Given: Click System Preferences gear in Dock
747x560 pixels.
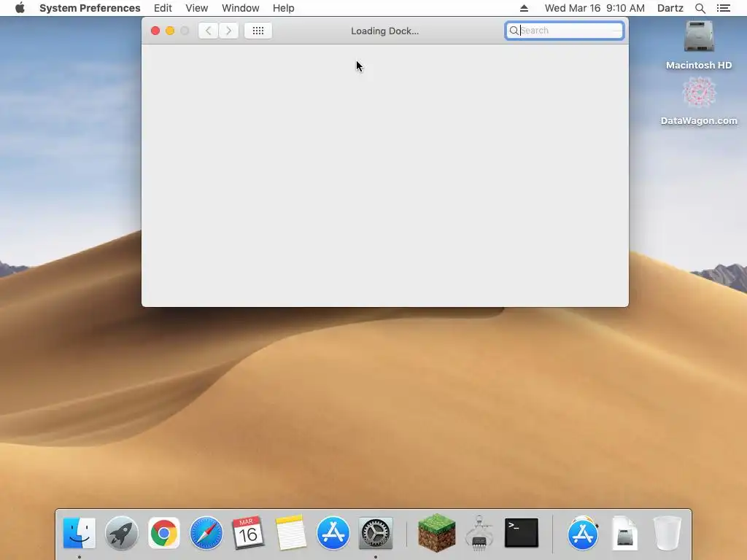Looking at the screenshot, I should click(x=376, y=533).
